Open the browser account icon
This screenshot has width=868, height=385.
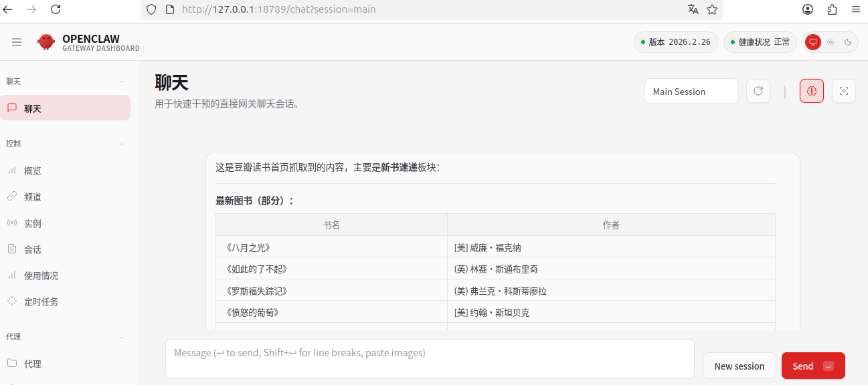(x=808, y=9)
